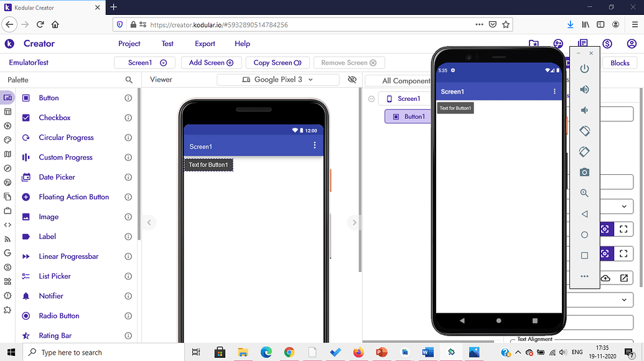
Task: Take a screenshot using the camera icon
Action: coord(584,172)
